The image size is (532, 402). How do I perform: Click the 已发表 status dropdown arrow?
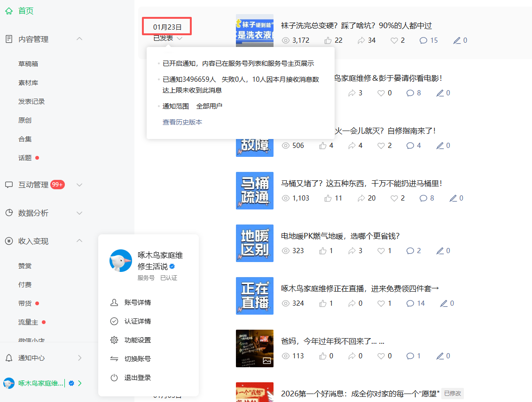point(180,39)
